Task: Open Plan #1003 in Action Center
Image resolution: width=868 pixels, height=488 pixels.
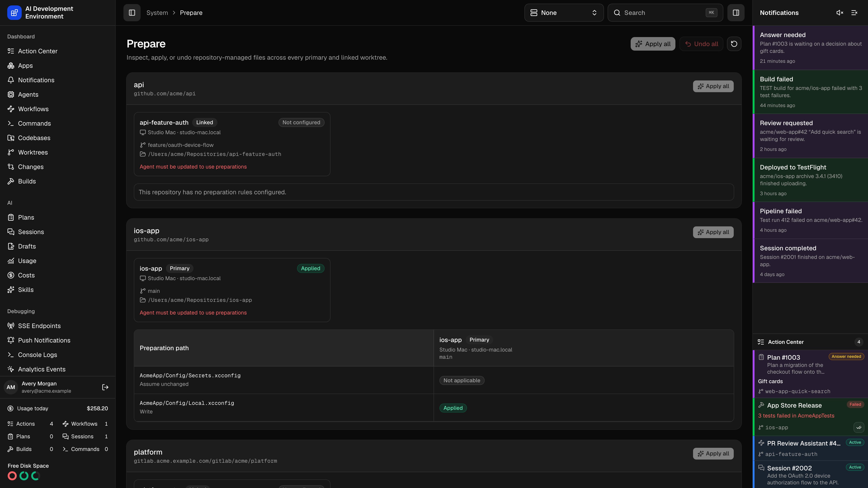Action: pyautogui.click(x=810, y=374)
